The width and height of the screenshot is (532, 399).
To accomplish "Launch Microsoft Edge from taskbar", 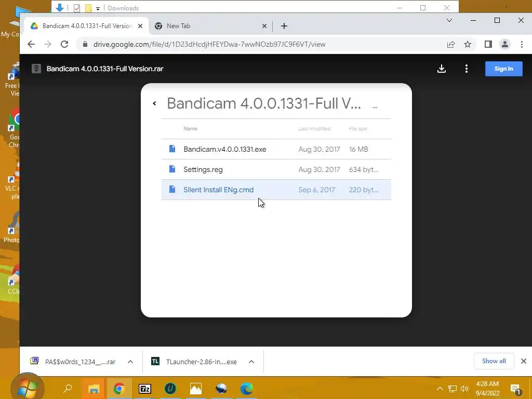I will pos(247,389).
